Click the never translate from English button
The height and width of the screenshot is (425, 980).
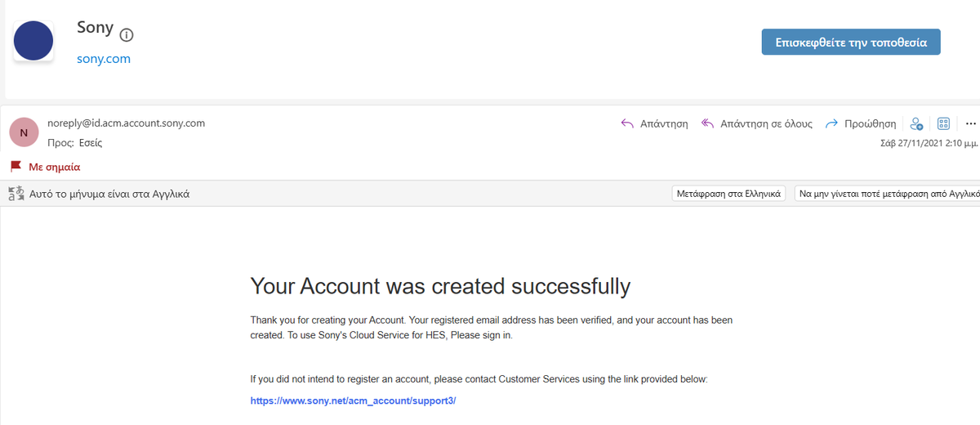tap(888, 194)
